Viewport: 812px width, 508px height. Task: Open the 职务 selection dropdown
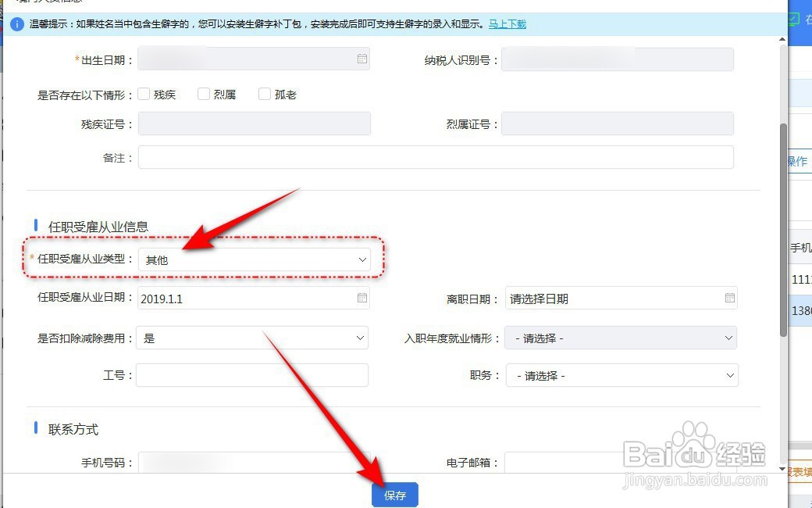coord(621,375)
